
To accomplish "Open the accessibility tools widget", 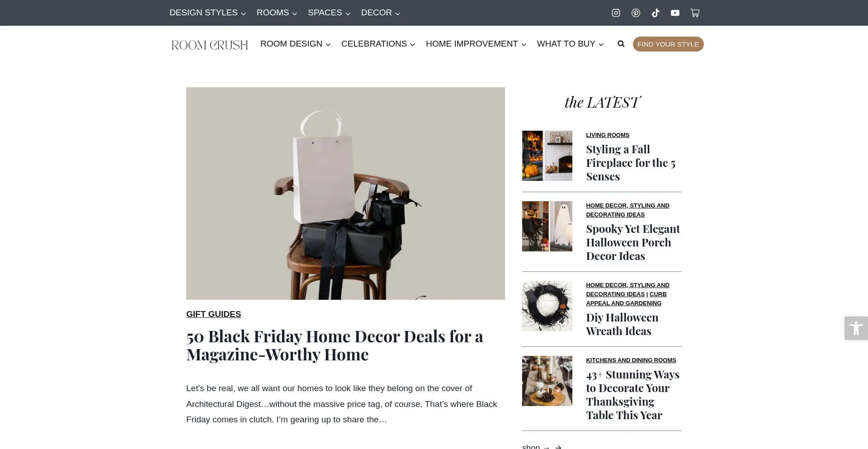I will point(856,328).
